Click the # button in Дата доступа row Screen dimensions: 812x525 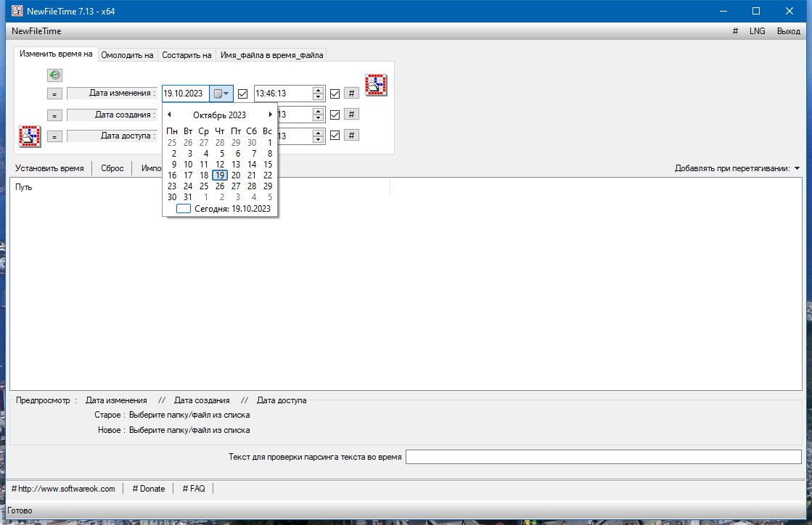tap(351, 136)
